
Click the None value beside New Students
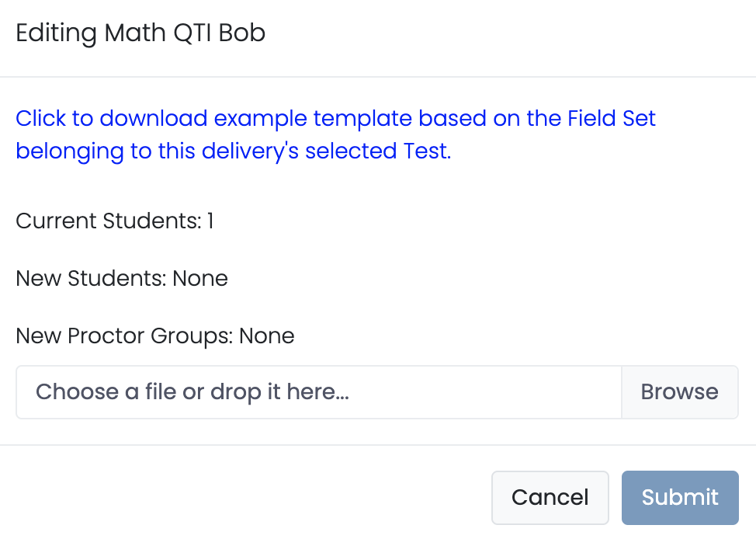pyautogui.click(x=200, y=278)
